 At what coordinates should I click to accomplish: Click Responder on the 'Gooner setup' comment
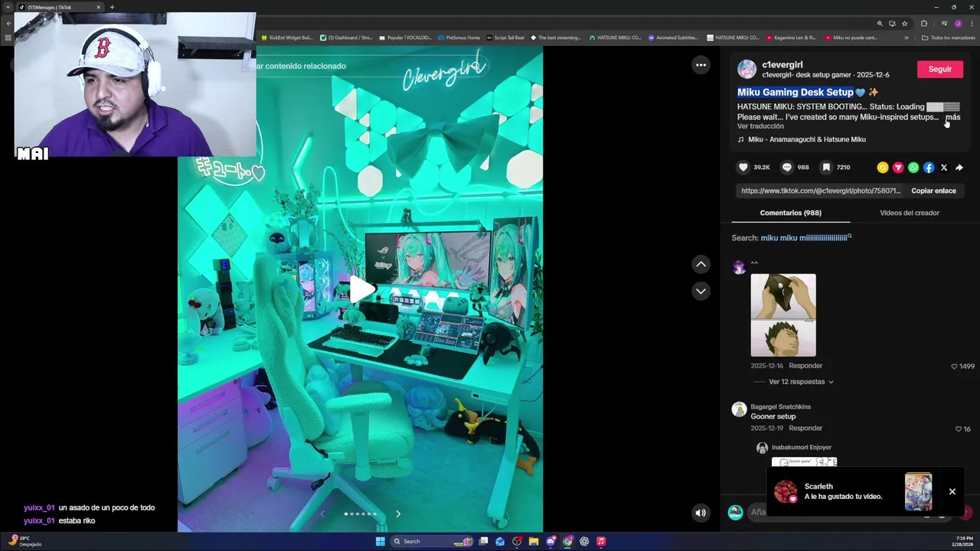[x=805, y=429]
